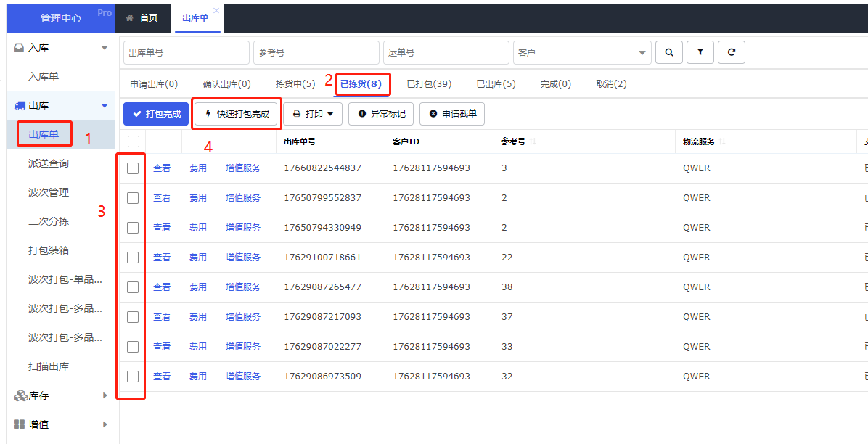Open 增值服务 for order 17650794330949

243,228
